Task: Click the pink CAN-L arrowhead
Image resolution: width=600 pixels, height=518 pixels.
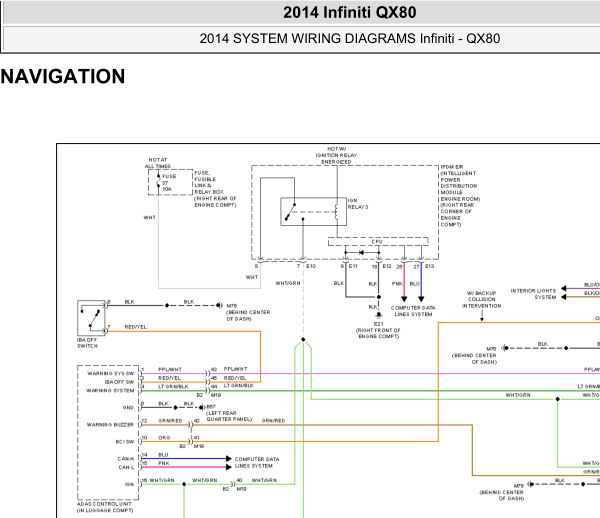Action: point(229,467)
